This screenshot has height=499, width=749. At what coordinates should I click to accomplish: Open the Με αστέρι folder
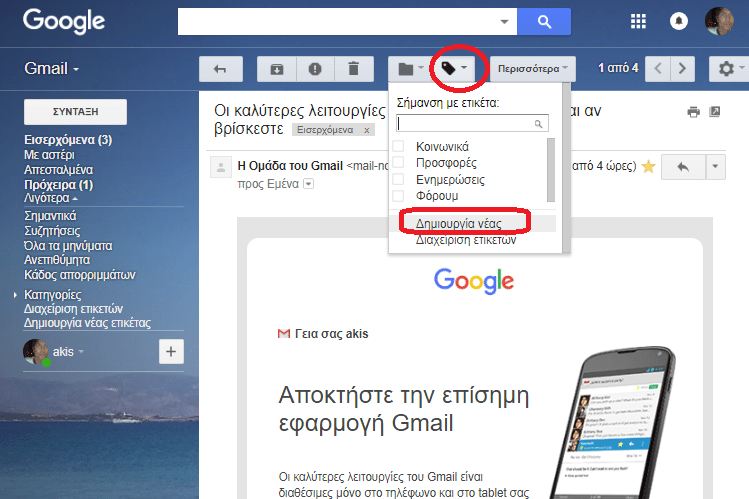pyautogui.click(x=49, y=155)
